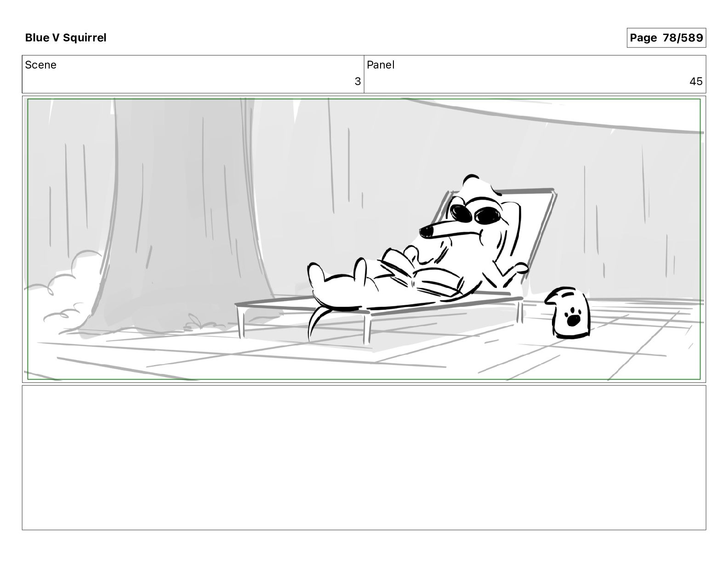Click the 'Page 78/589' page indicator
The width and height of the screenshot is (728, 563).
(x=666, y=38)
